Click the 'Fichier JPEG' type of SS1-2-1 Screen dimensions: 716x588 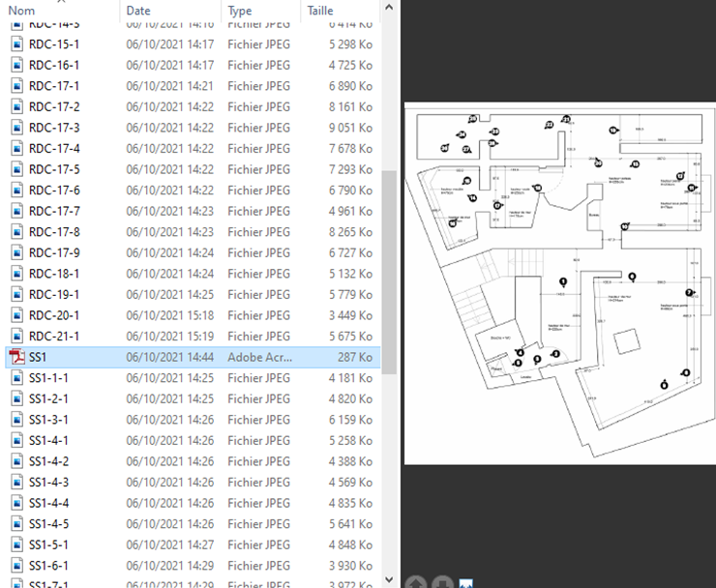258,399
